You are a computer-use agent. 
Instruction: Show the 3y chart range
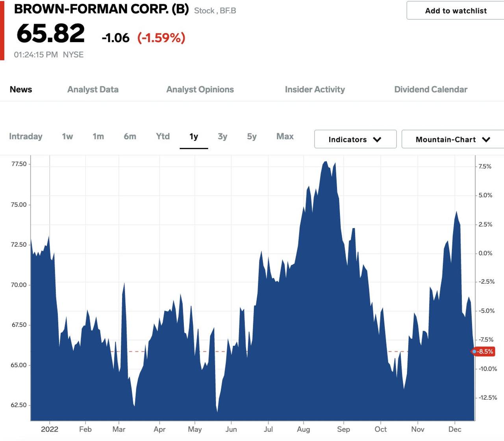click(x=222, y=137)
